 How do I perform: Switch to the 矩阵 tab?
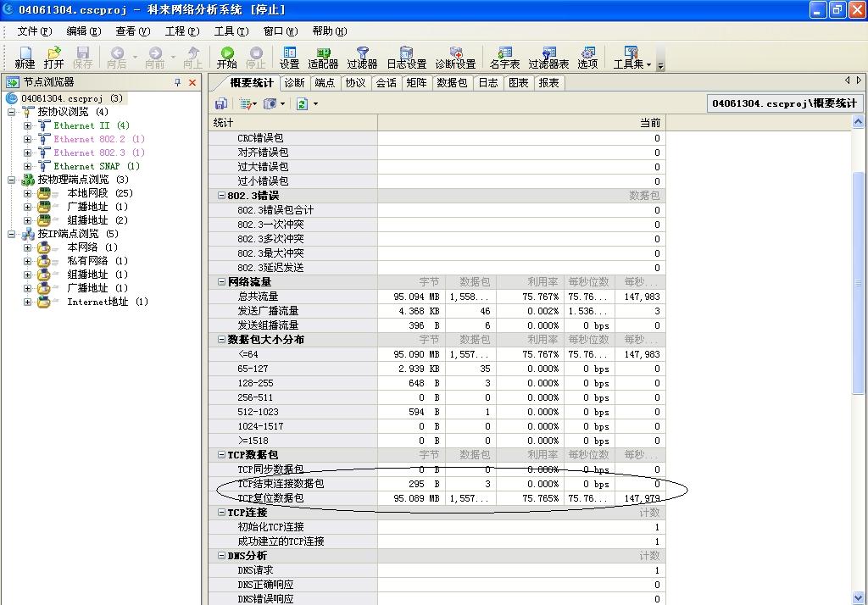coord(416,83)
